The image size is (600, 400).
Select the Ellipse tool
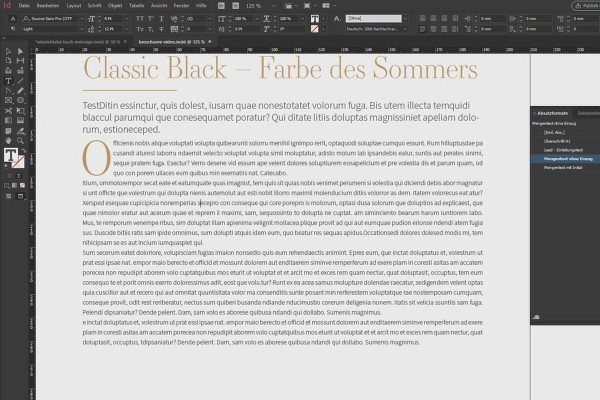(20, 100)
